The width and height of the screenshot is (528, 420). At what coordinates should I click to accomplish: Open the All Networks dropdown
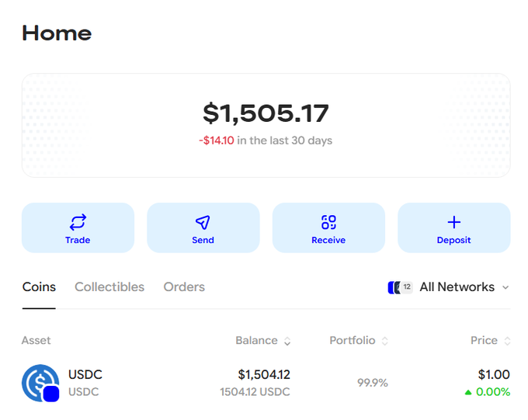[x=449, y=287]
